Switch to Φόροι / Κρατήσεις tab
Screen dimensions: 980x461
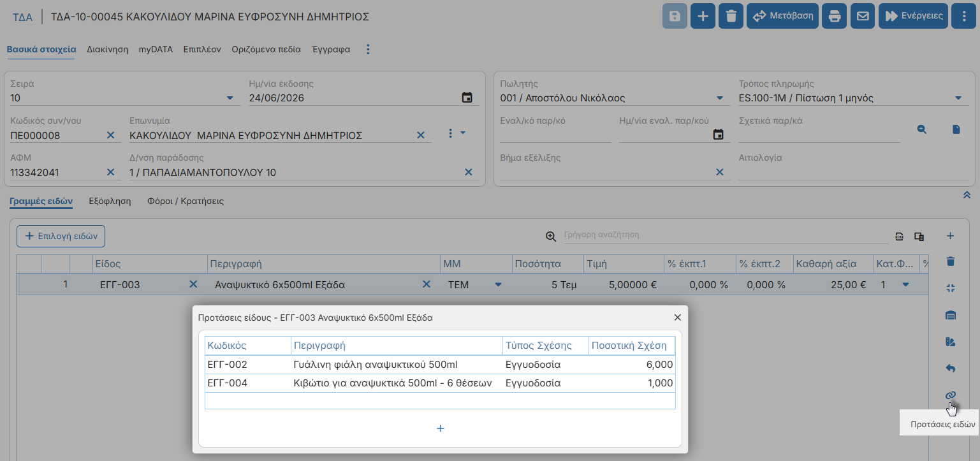click(186, 201)
